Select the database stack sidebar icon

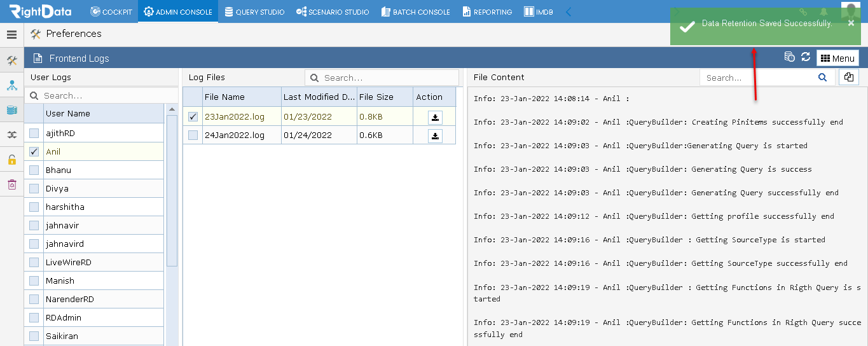pos(11,110)
